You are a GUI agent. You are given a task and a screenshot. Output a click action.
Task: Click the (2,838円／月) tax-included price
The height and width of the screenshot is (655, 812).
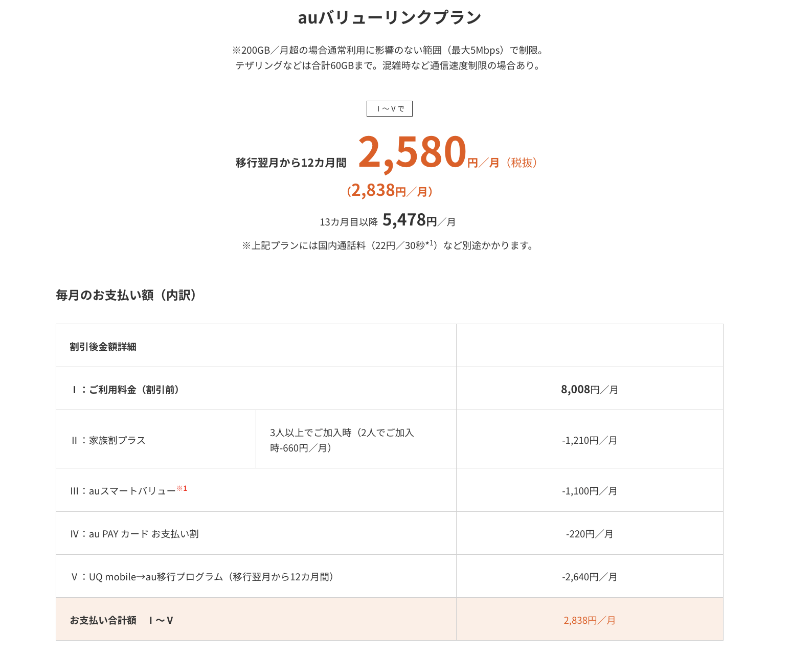point(390,191)
